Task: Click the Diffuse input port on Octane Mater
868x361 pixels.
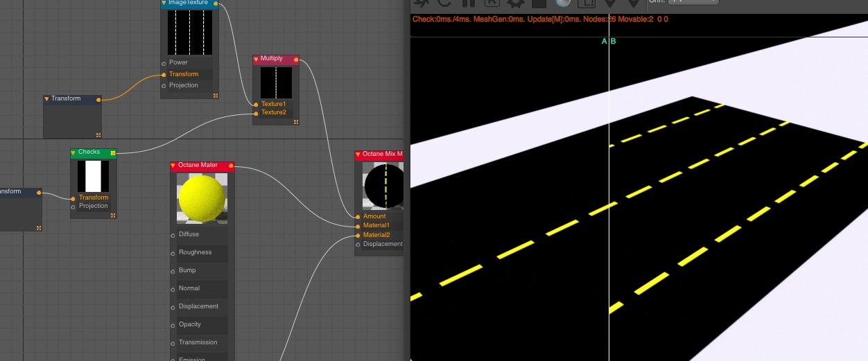Action: 173,235
